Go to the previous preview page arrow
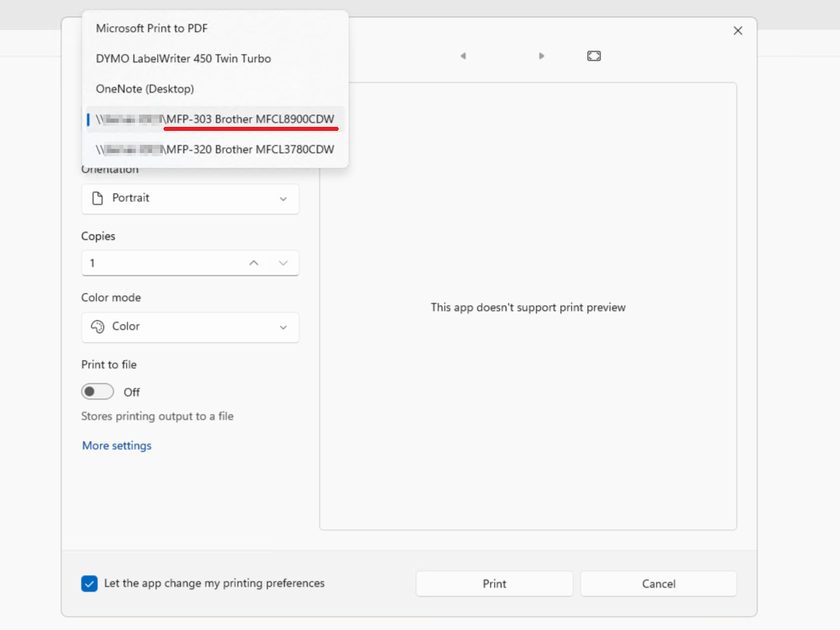The width and height of the screenshot is (840, 630). 464,56
